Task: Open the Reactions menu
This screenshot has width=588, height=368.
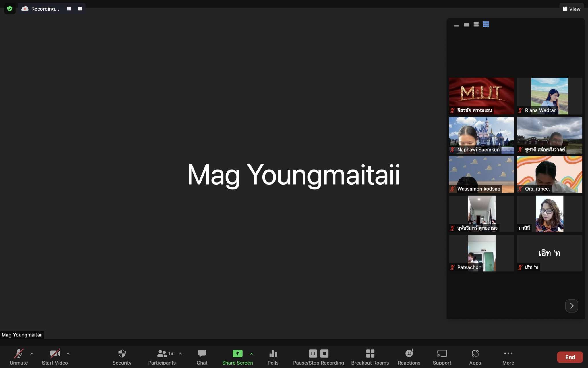Action: pos(409,354)
